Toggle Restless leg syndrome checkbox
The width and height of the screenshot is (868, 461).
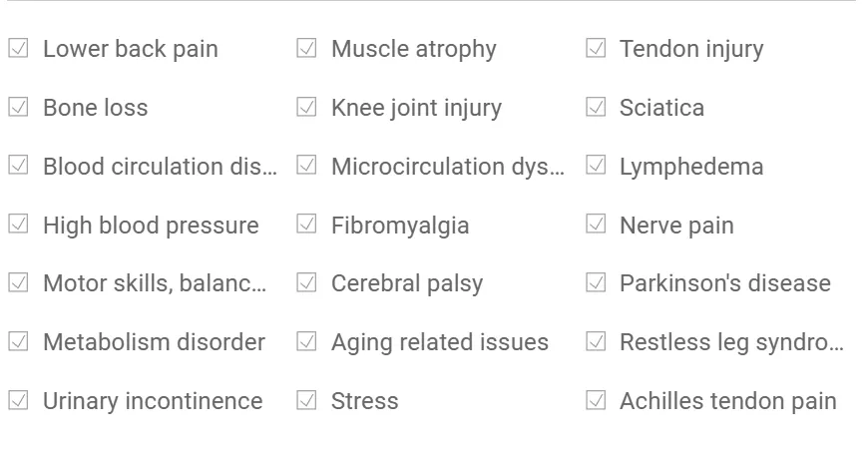click(x=596, y=341)
